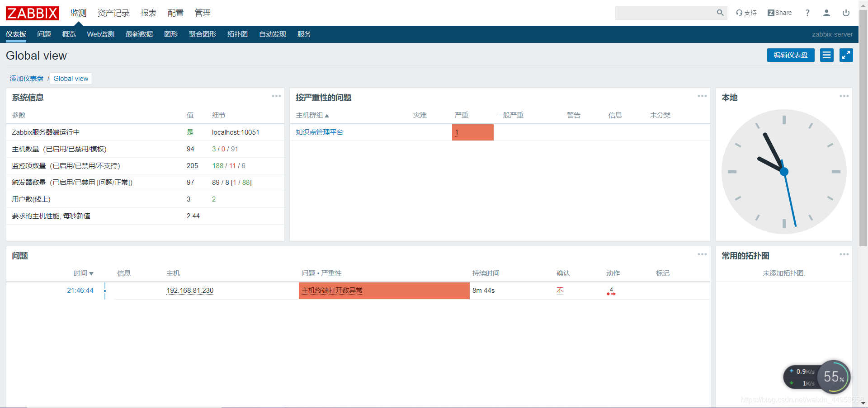
Task: Open problem 主机终端打开数异常
Action: coord(332,291)
